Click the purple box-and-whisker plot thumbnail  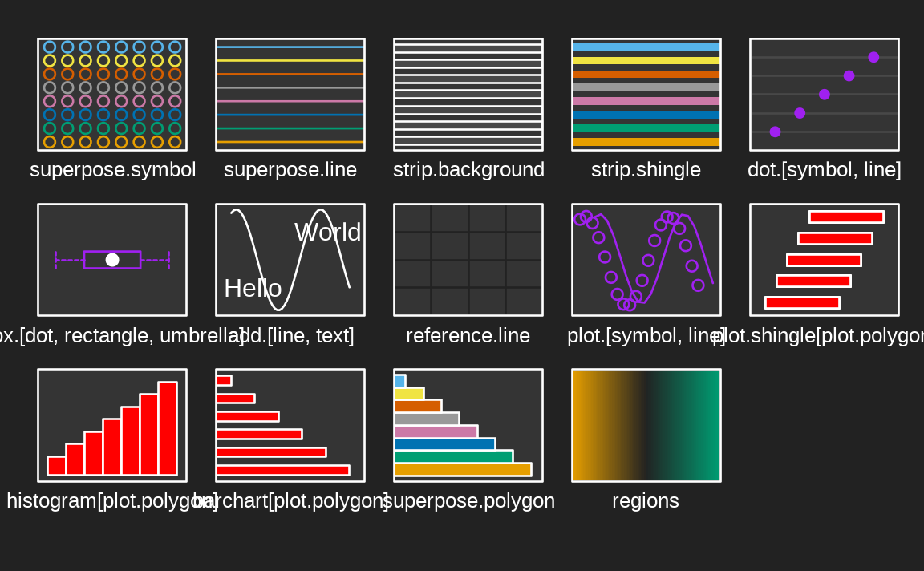[112, 260]
